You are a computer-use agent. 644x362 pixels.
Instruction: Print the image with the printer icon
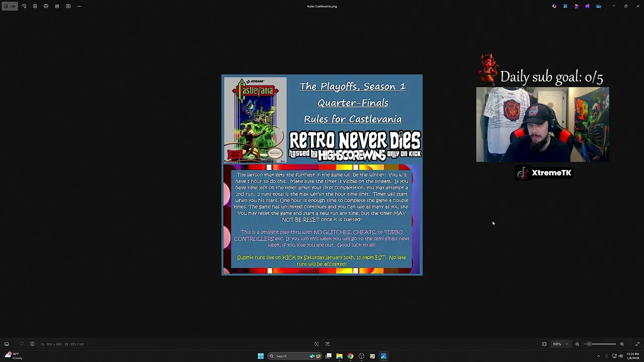(46, 6)
